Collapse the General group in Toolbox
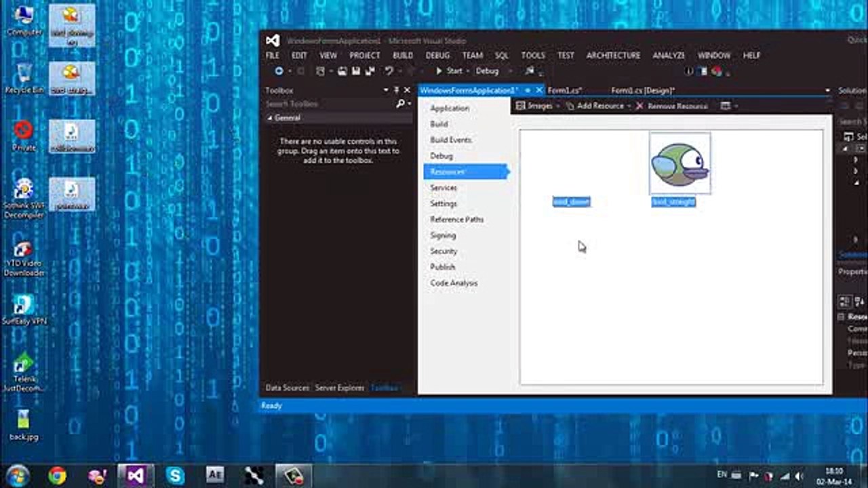 click(x=269, y=118)
